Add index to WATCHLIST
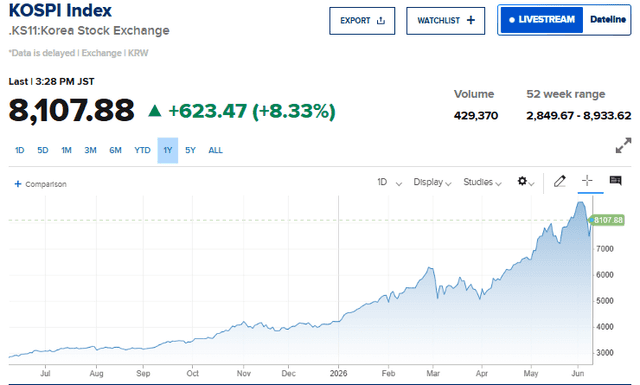 point(445,21)
